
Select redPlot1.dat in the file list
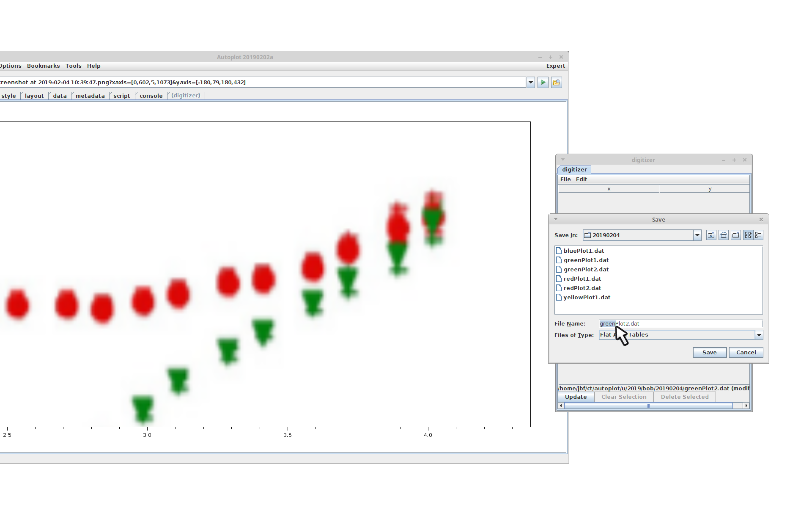tap(579, 279)
